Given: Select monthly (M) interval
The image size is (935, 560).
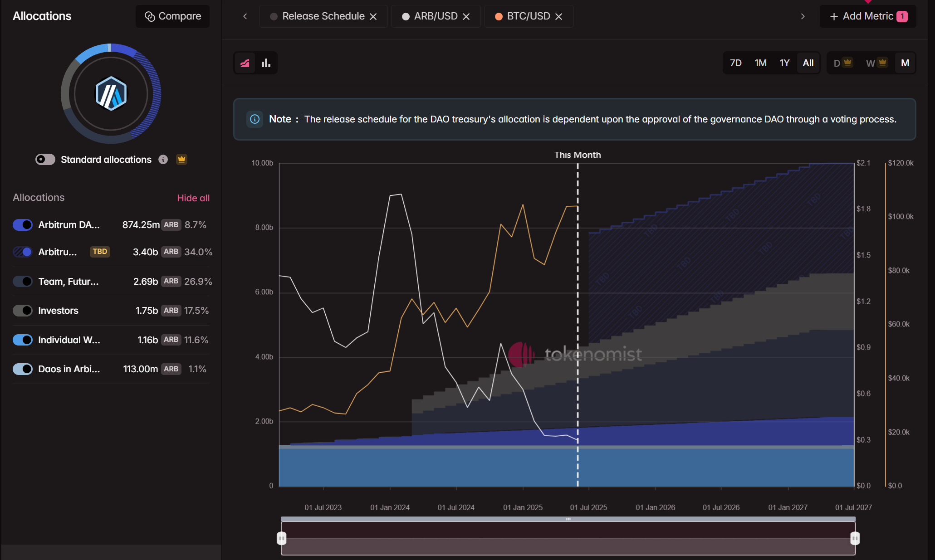Looking at the screenshot, I should click(905, 63).
